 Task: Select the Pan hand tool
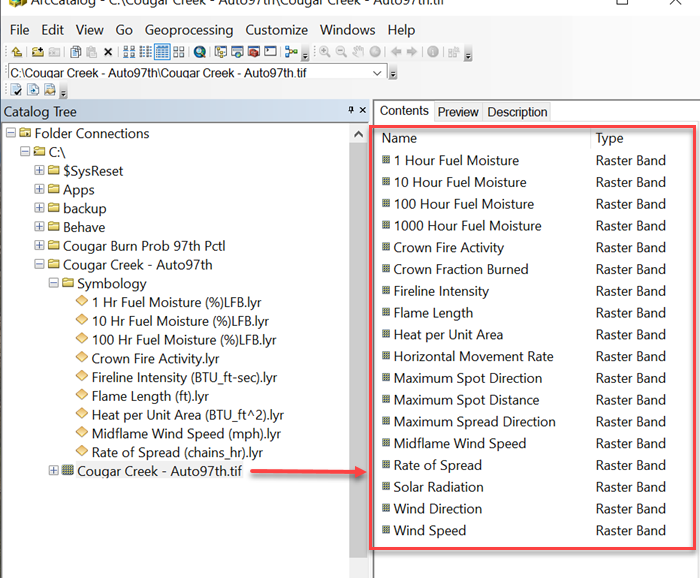[x=358, y=52]
